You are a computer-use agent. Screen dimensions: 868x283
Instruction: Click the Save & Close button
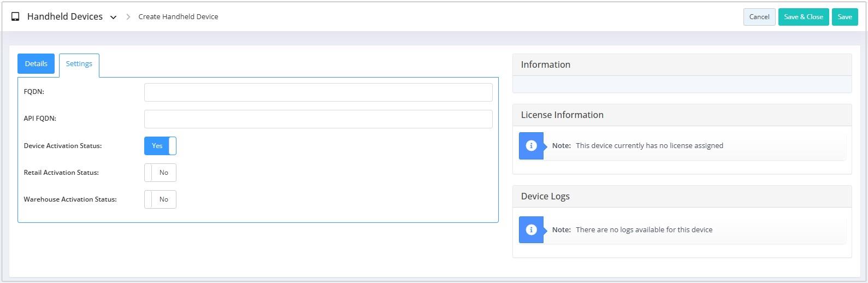tap(804, 17)
